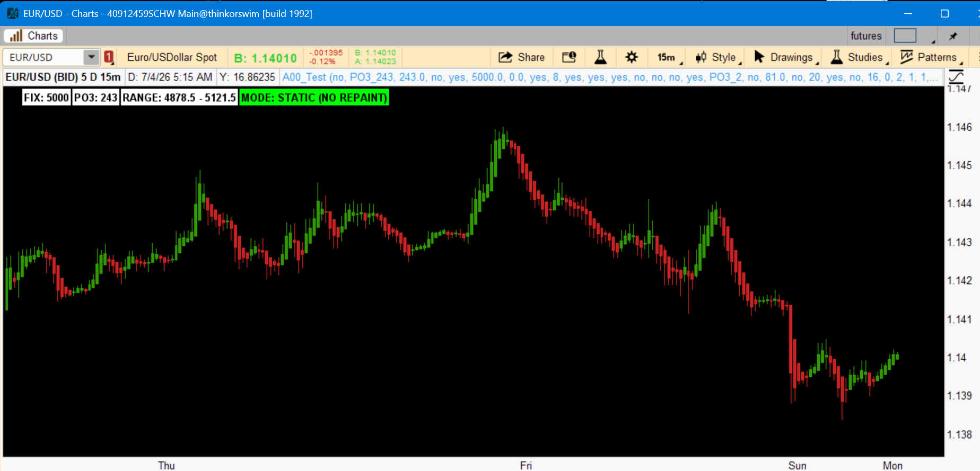Click the green MODE: STATIC label
980x471 pixels.
[314, 97]
